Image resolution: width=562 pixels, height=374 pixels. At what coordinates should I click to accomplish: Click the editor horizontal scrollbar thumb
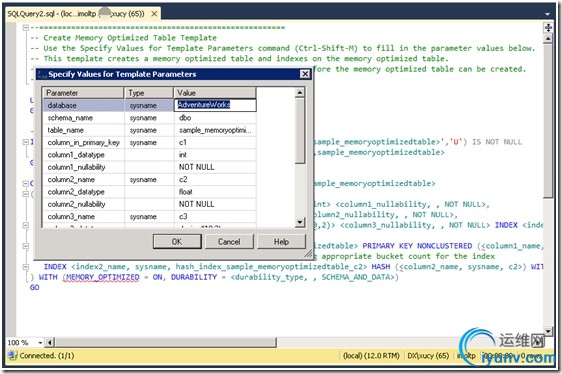[x=166, y=342]
